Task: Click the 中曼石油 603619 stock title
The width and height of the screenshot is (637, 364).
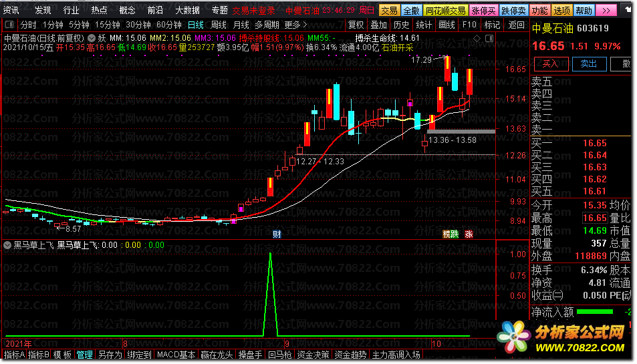Action: (x=570, y=29)
